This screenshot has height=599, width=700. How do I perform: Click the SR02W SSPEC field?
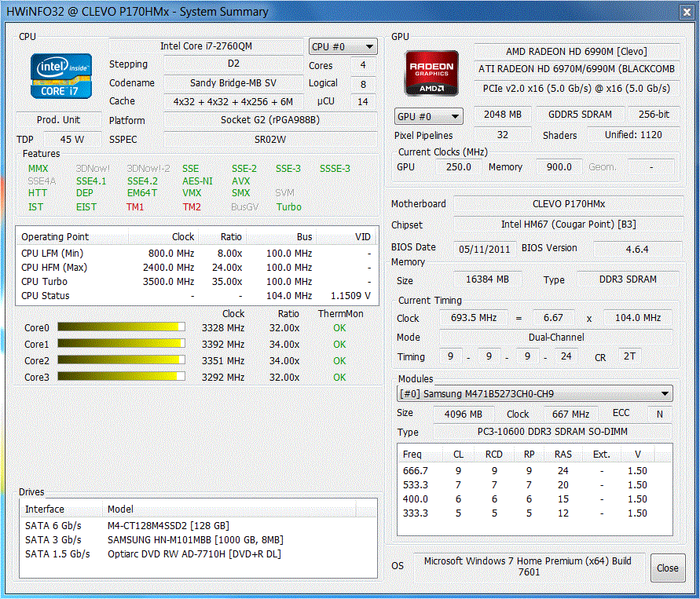pyautogui.click(x=270, y=140)
